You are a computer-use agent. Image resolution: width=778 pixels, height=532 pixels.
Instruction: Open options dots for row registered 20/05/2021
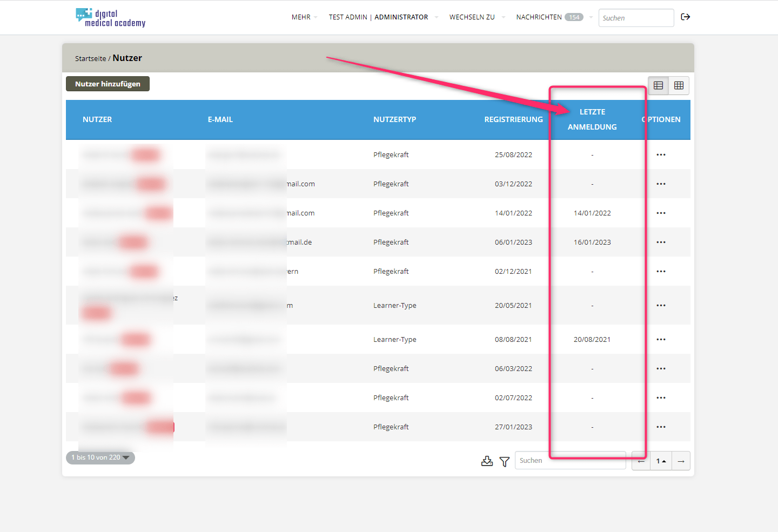[x=661, y=306]
